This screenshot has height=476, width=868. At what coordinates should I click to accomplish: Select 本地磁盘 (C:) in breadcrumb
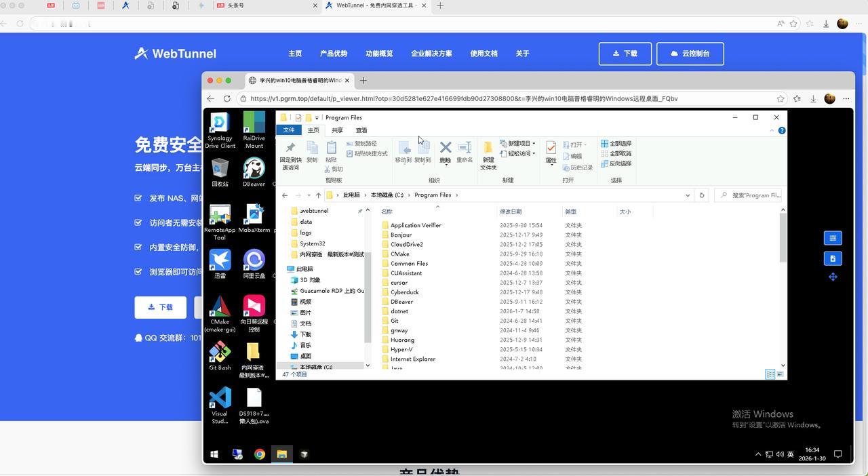(387, 195)
